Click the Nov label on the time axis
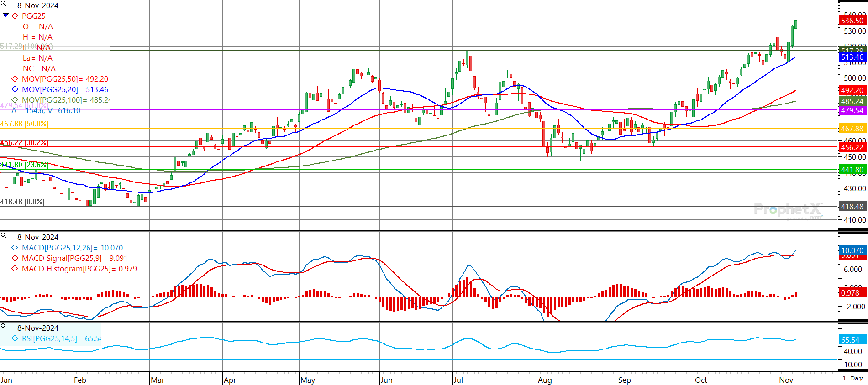 (786, 380)
